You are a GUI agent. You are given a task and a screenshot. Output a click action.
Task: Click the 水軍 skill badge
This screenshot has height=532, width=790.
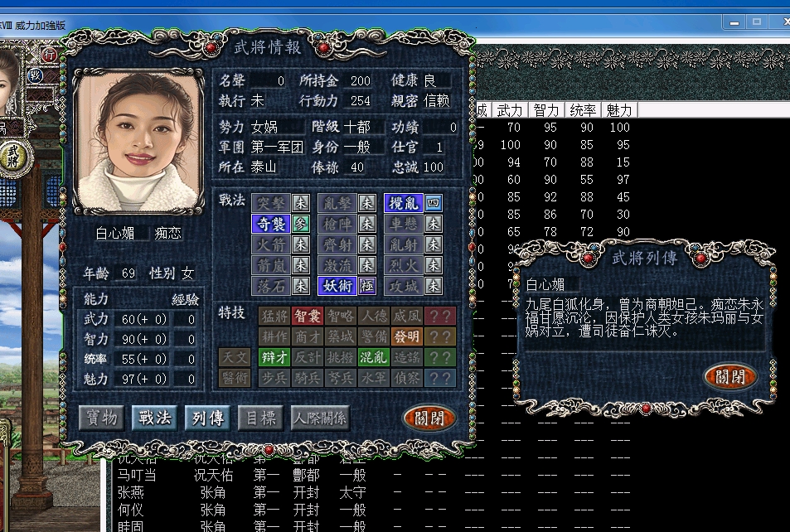click(373, 378)
